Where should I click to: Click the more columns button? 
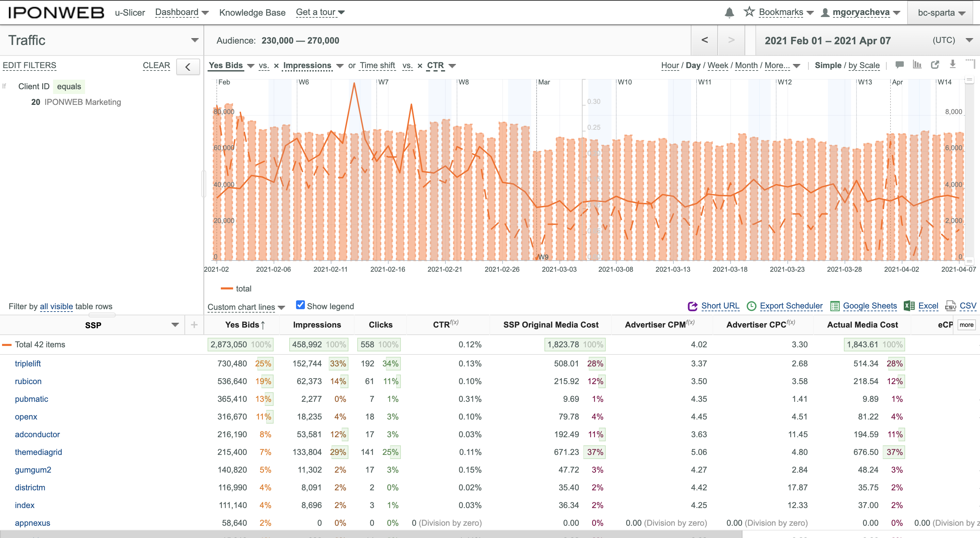[966, 325]
